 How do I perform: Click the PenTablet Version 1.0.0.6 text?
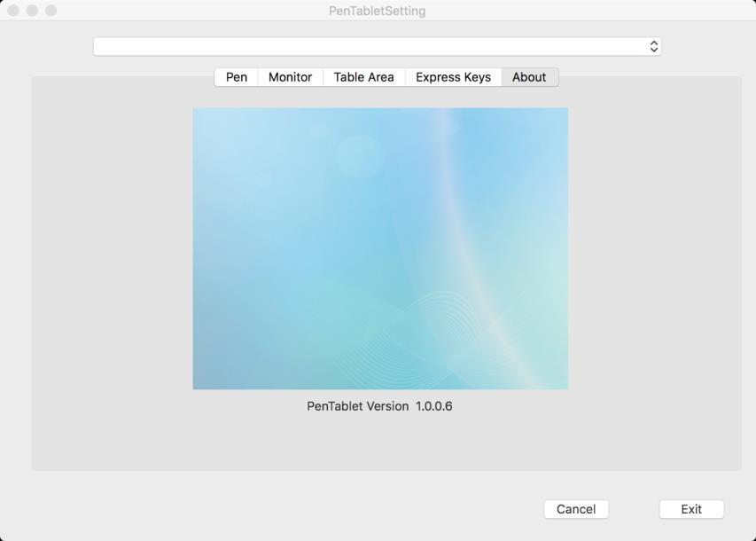click(379, 406)
